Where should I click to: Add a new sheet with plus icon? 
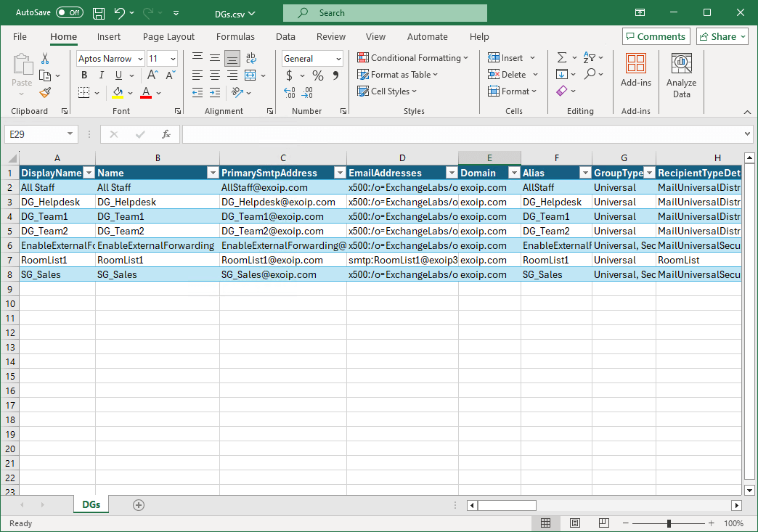pyautogui.click(x=139, y=505)
